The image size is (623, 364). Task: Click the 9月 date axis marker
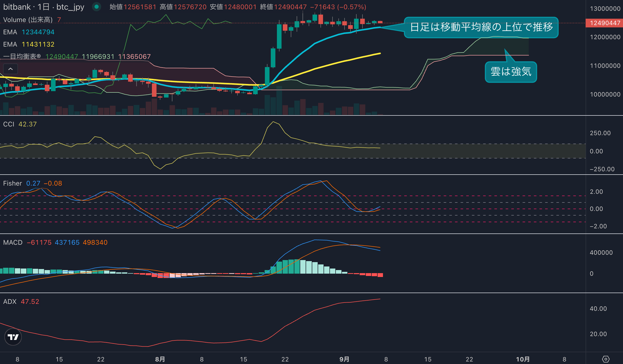pos(344,359)
